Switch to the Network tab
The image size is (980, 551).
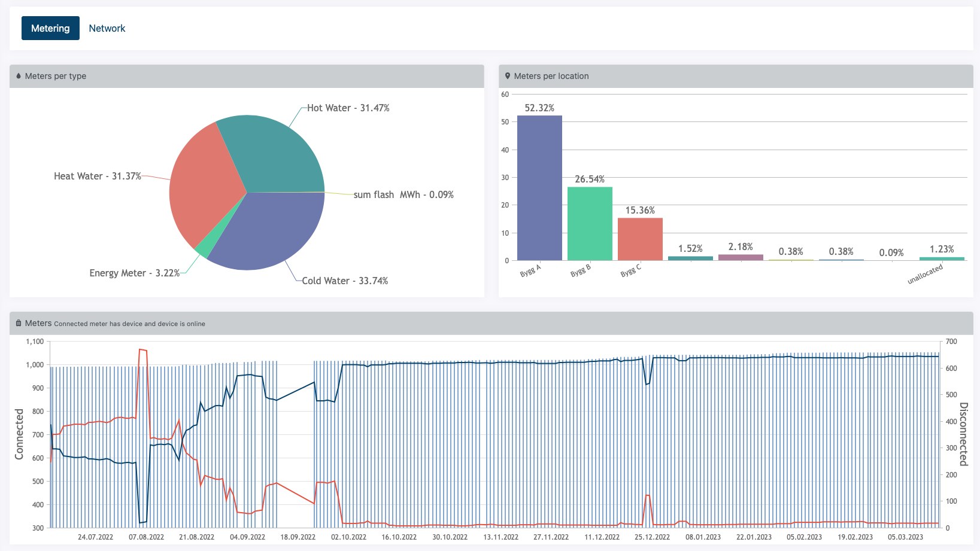107,28
